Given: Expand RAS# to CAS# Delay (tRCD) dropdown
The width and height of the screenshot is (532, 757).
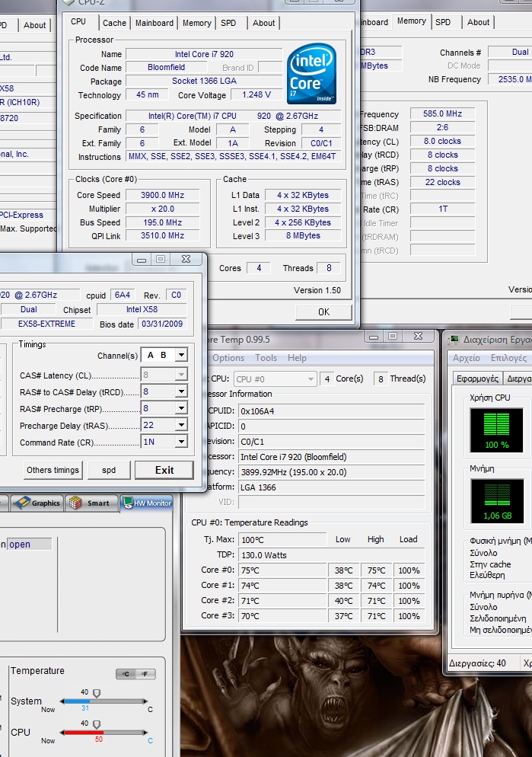Looking at the screenshot, I should (x=181, y=391).
